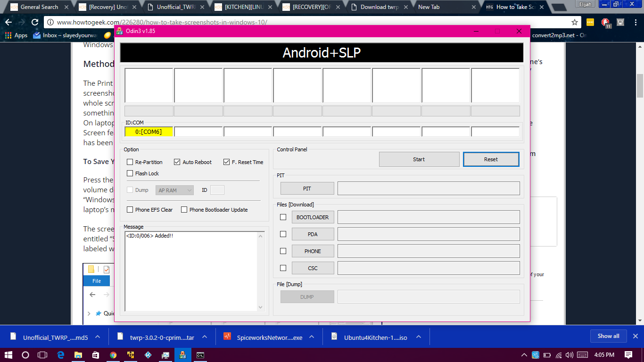The height and width of the screenshot is (362, 644).
Task: Click the 0:[COM6] ID:COM field
Action: pos(149,132)
